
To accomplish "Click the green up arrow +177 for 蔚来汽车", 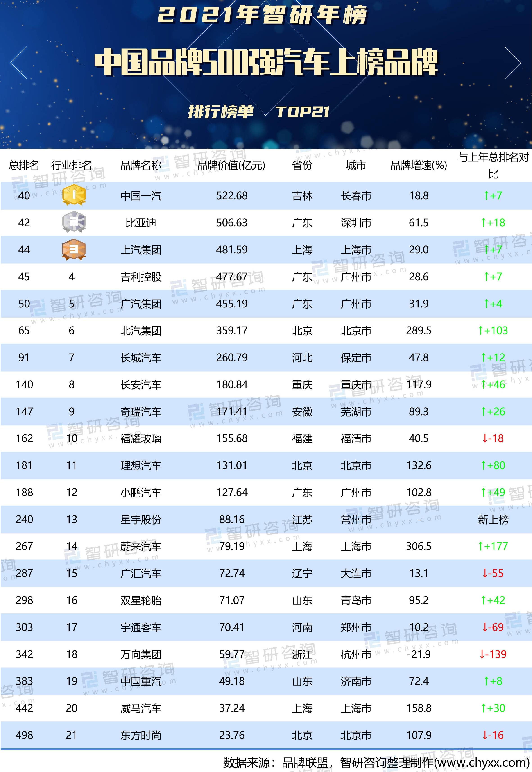I will tap(493, 546).
